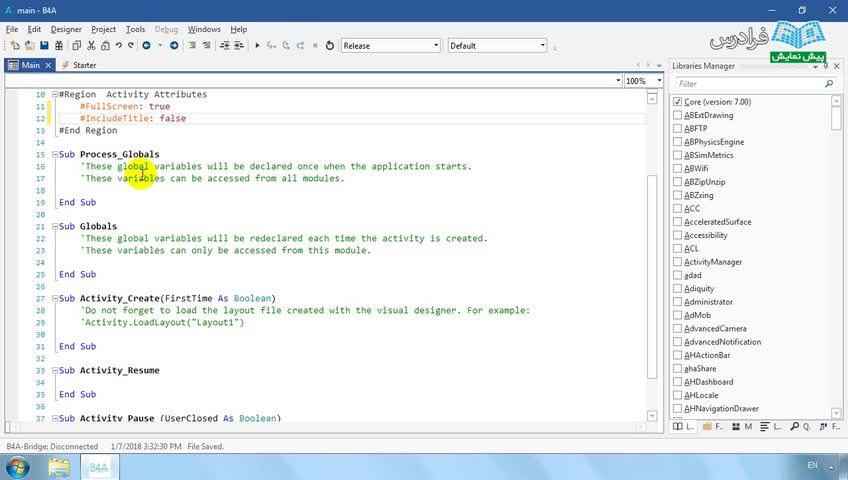Click the B4A taskbar button
This screenshot has width=848, height=480.
tap(100, 467)
